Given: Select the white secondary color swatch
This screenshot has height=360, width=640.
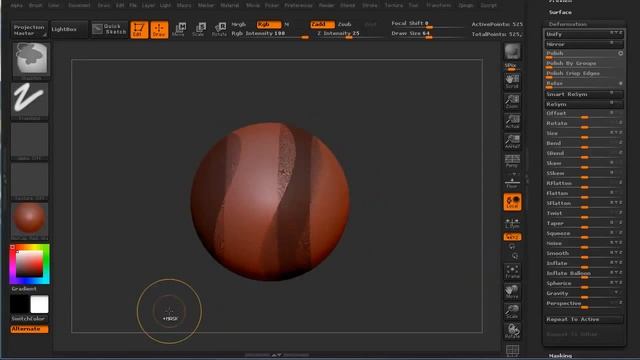Looking at the screenshot, I should (x=39, y=304).
